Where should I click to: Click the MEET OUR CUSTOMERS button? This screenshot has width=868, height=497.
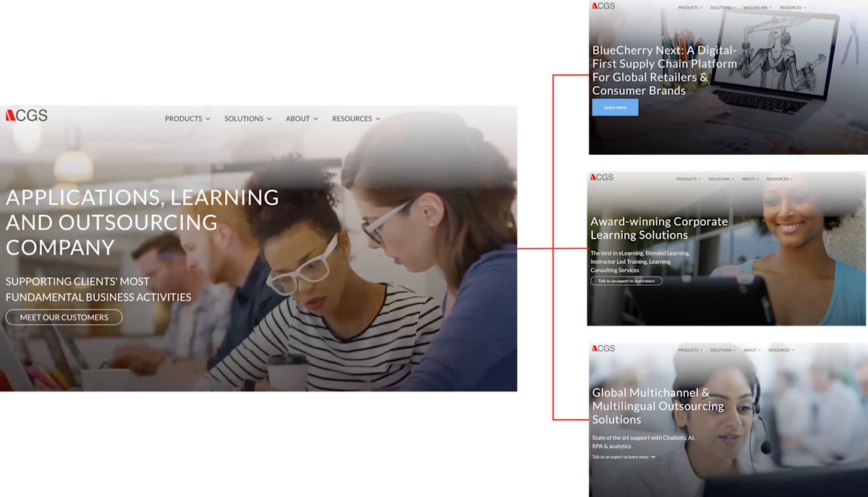pos(64,318)
